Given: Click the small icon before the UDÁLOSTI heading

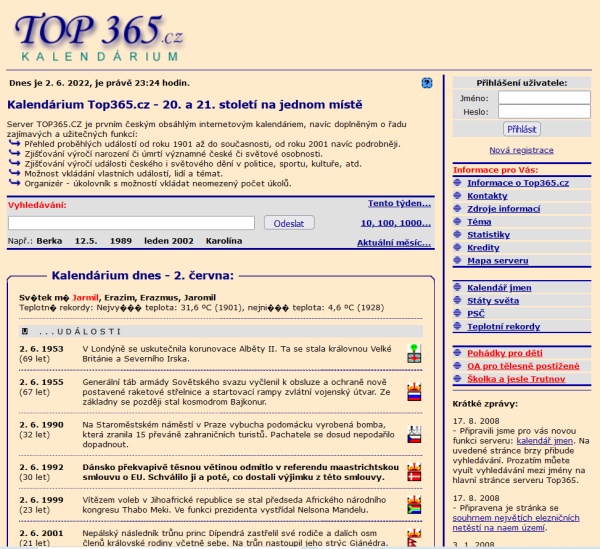Looking at the screenshot, I should click(x=23, y=331).
